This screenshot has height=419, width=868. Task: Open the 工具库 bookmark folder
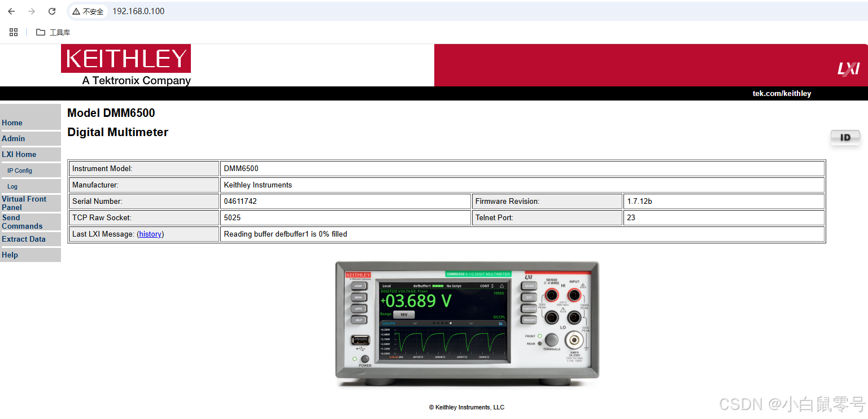53,32
